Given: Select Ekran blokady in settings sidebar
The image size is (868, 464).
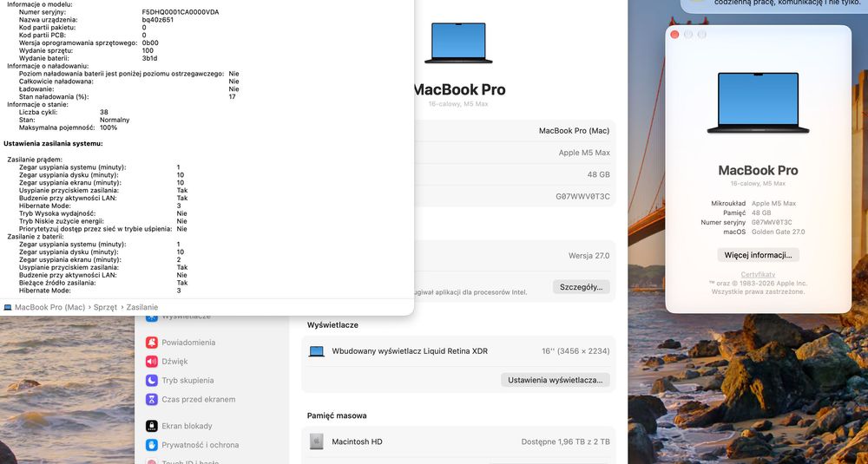Looking at the screenshot, I should 187,426.
